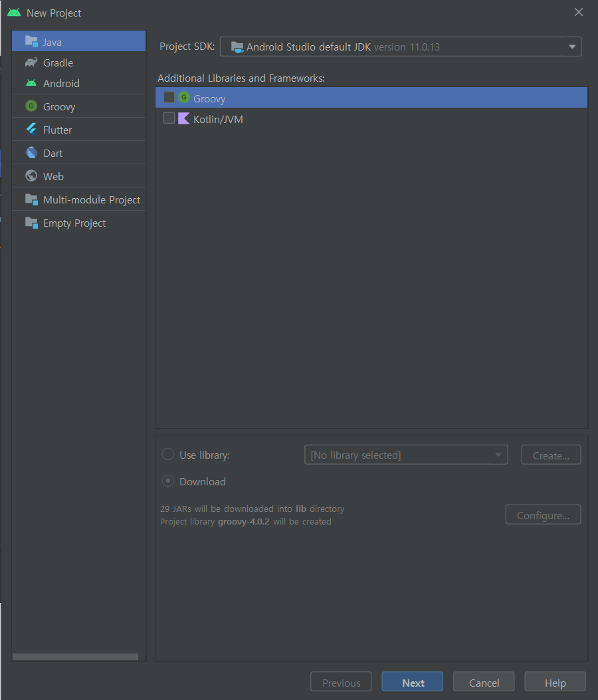Screen dimensions: 598x700
Task: Click the Next button
Action: coord(413,681)
